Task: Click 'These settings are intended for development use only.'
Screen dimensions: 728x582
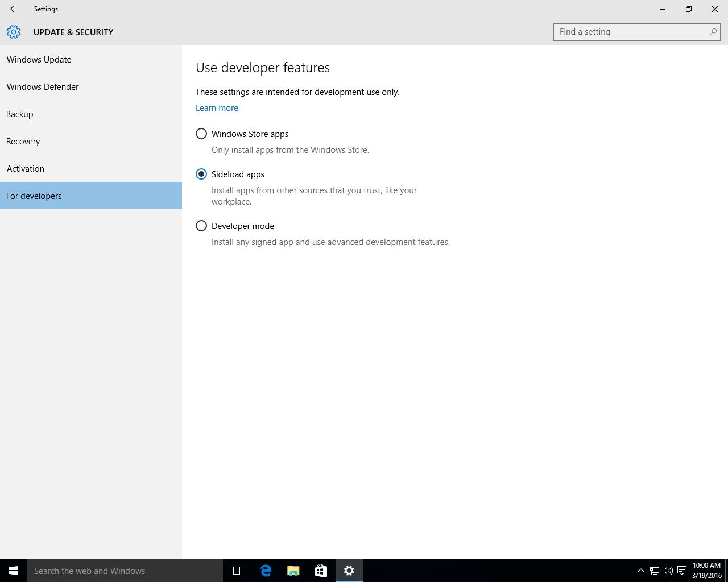Action: coord(297,92)
